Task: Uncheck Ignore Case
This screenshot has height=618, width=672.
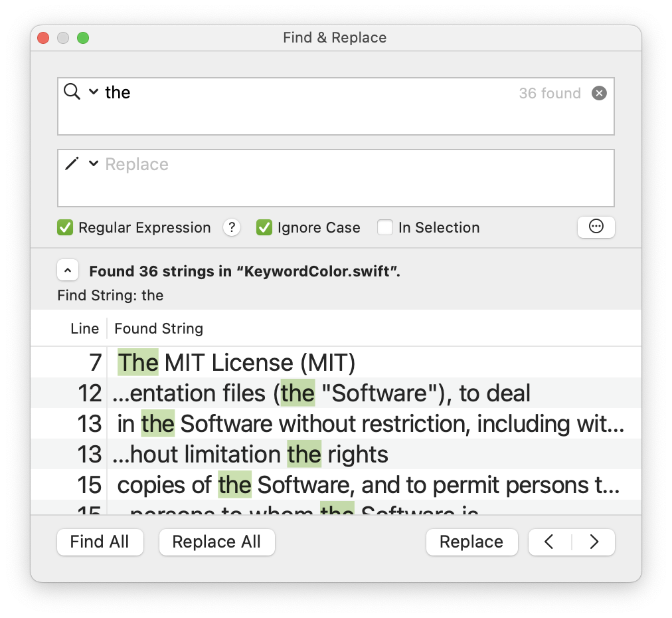Action: point(264,227)
